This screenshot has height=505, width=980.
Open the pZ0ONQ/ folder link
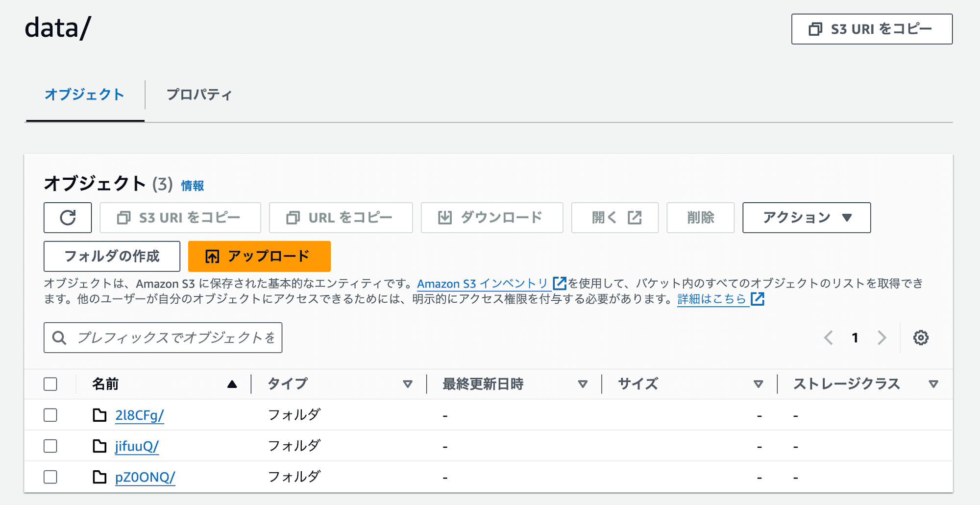click(145, 477)
